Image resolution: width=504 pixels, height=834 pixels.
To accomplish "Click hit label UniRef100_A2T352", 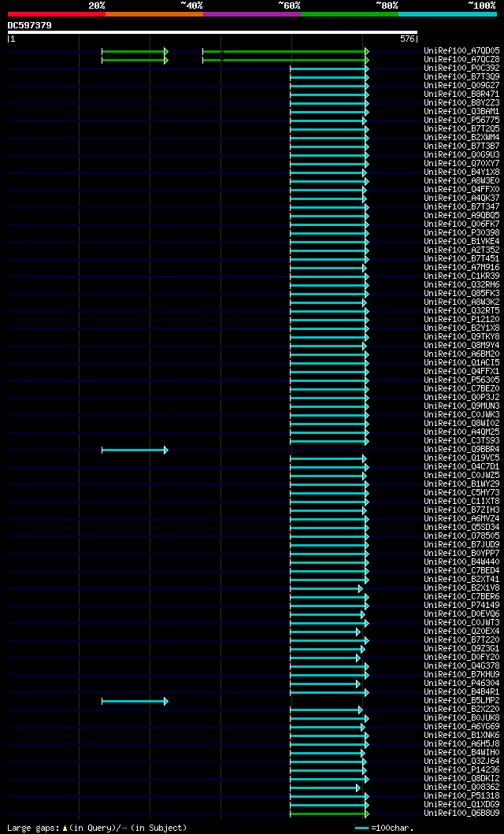I will point(461,250).
